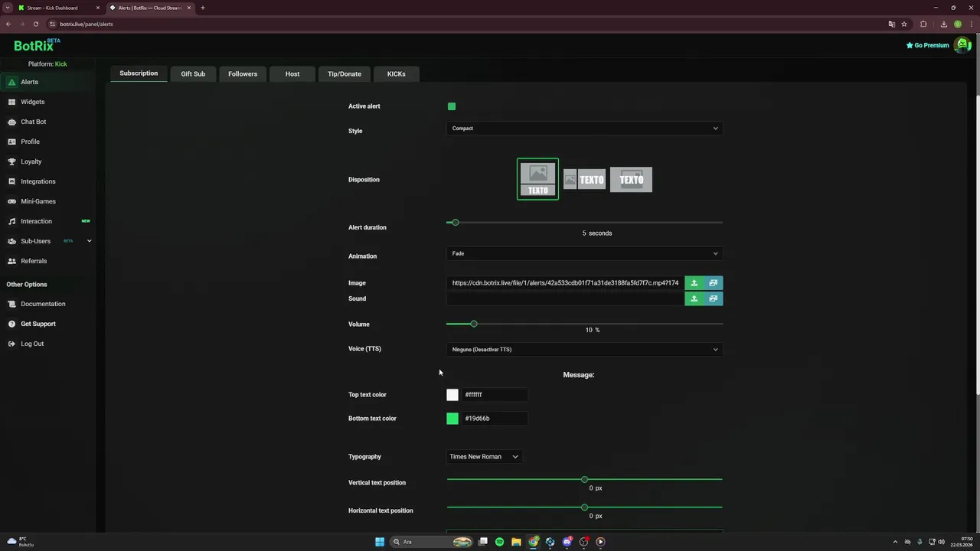Screen dimensions: 980x551
Task: Click the #19d66b bottom color hex field
Action: tap(495, 419)
